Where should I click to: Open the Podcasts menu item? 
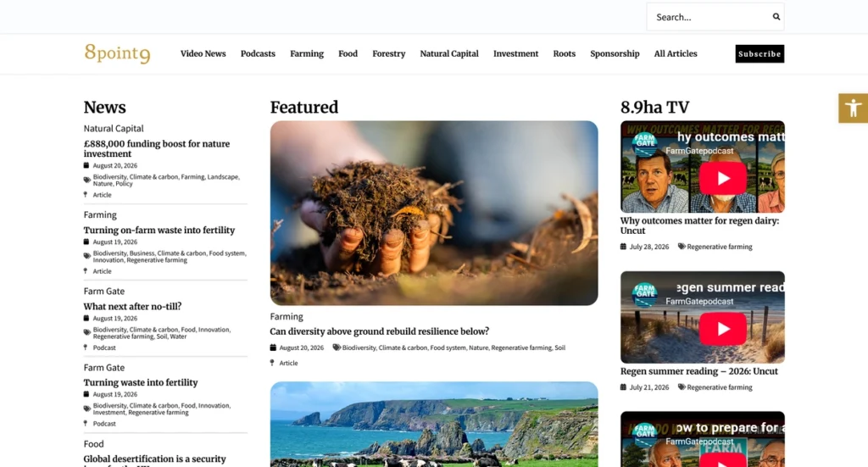(x=258, y=53)
